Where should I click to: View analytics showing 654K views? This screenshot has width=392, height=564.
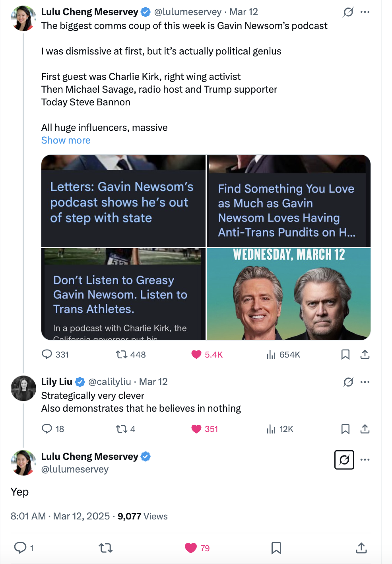271,354
